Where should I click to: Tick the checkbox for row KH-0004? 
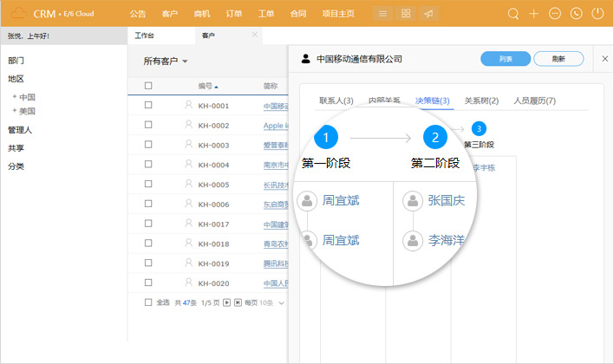coord(148,165)
